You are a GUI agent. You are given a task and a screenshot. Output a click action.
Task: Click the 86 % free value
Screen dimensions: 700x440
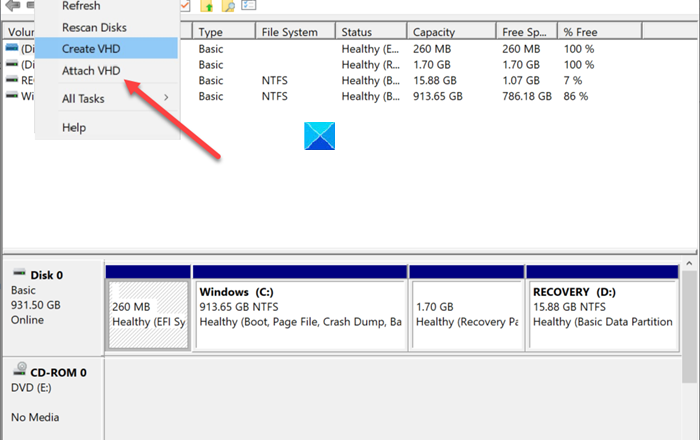(x=575, y=96)
